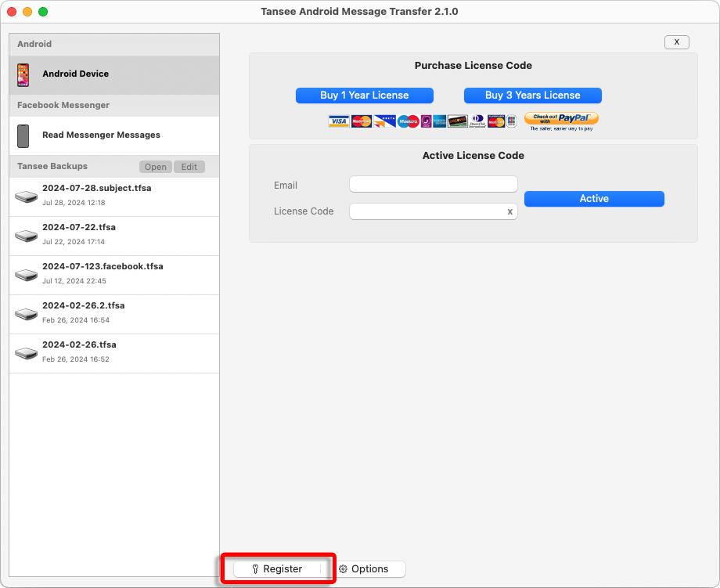This screenshot has height=588, width=720.
Task: Click Buy 1 Year License
Action: (365, 96)
